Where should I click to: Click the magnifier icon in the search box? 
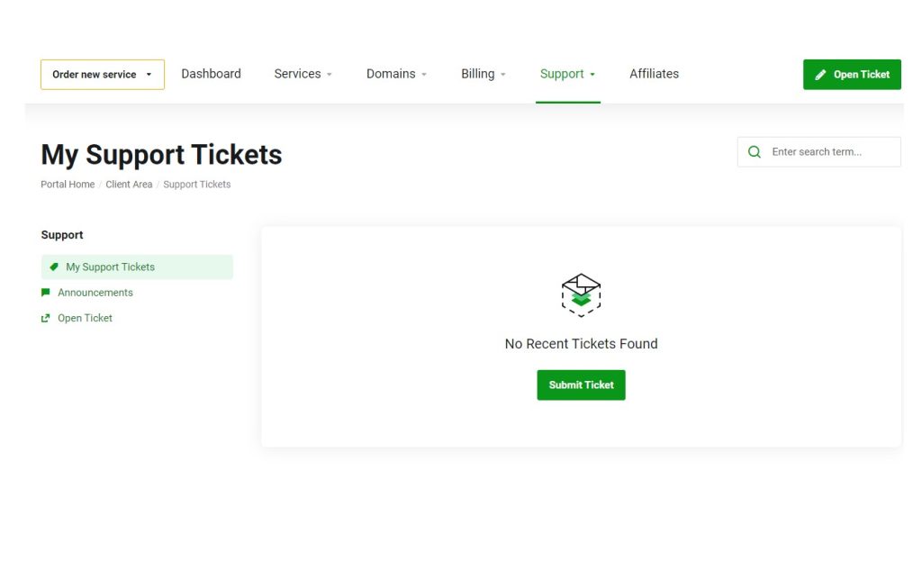(754, 151)
